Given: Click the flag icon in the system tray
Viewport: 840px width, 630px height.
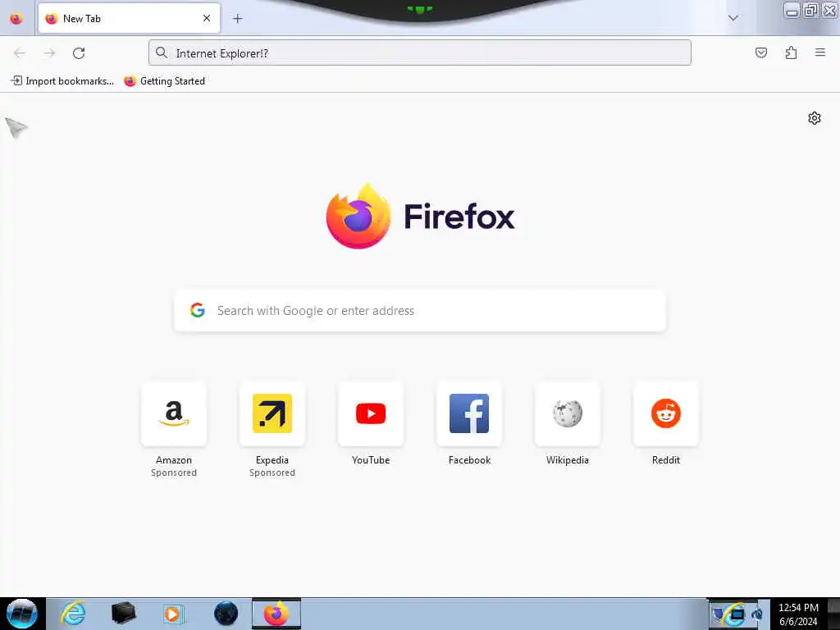Looking at the screenshot, I should 718,612.
